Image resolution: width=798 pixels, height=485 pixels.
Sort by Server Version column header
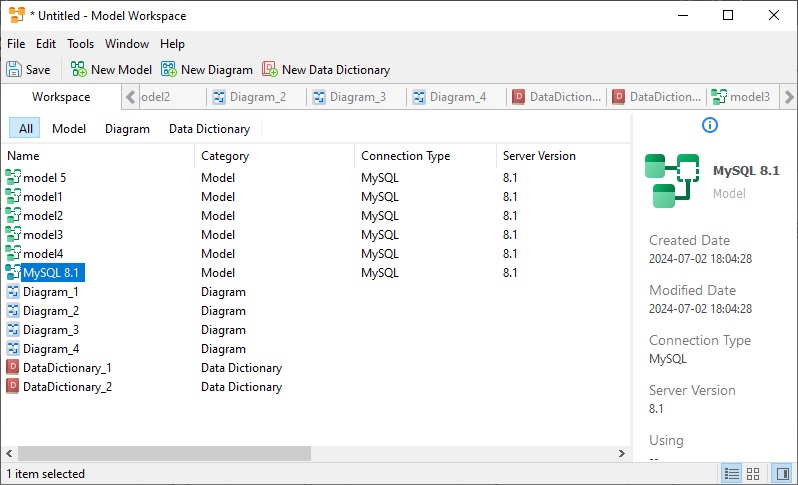pos(563,156)
